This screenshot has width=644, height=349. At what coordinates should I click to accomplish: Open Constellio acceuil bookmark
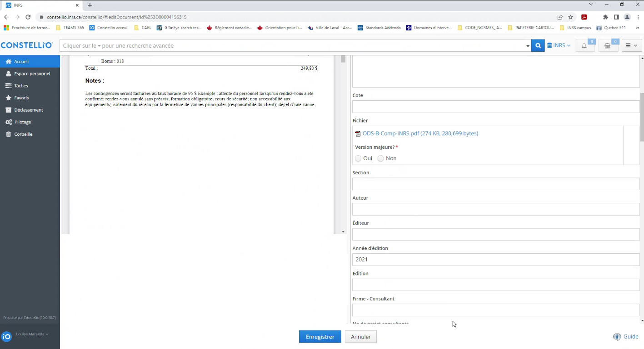[x=109, y=28]
